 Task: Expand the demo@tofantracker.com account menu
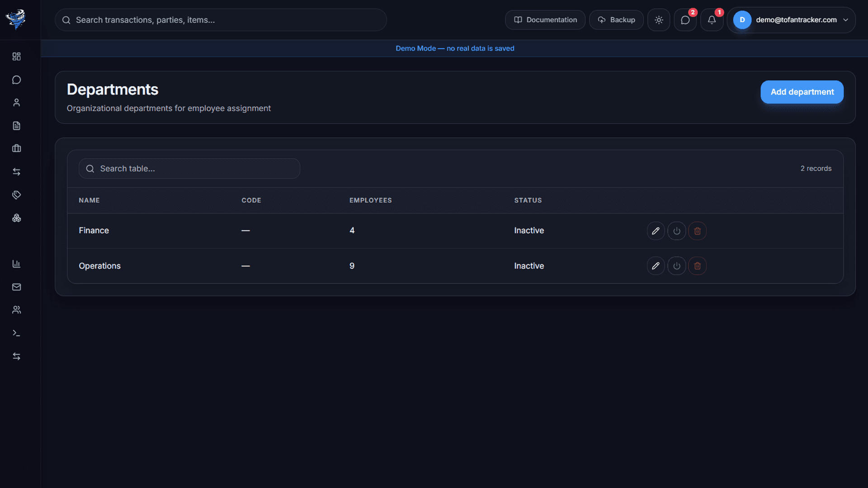tap(791, 20)
